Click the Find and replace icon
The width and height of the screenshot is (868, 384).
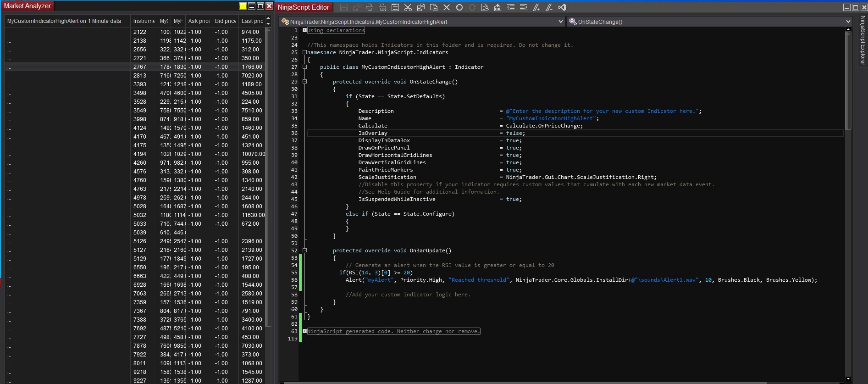[485, 7]
